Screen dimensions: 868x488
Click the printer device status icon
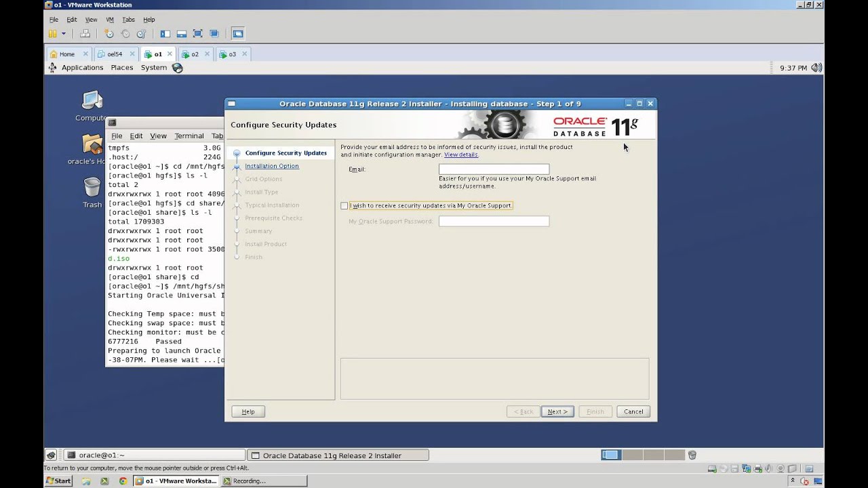pos(758,468)
